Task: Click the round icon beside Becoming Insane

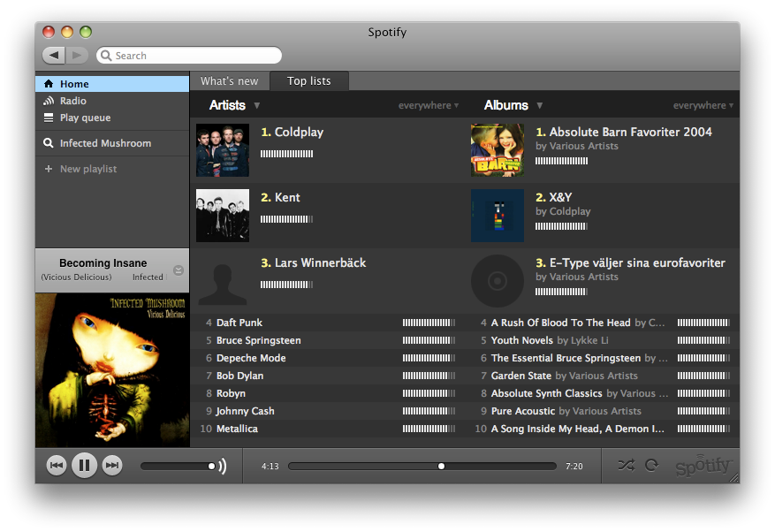Action: tap(179, 270)
